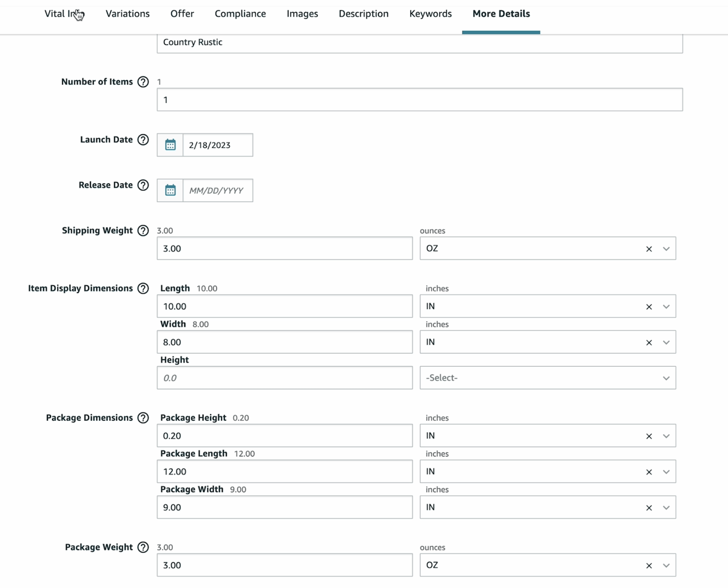
Task: Clear the Package Height IN unit
Action: (649, 435)
